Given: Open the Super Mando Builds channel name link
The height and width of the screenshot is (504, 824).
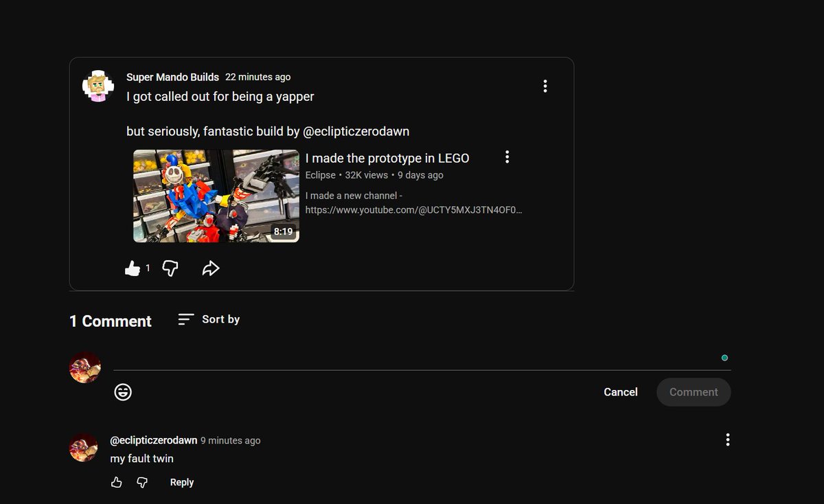Looking at the screenshot, I should [x=173, y=77].
